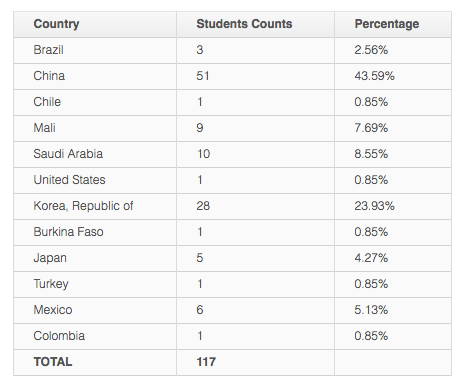457x386 pixels.
Task: Click the 23.93% percentage cell
Action: coord(393,206)
